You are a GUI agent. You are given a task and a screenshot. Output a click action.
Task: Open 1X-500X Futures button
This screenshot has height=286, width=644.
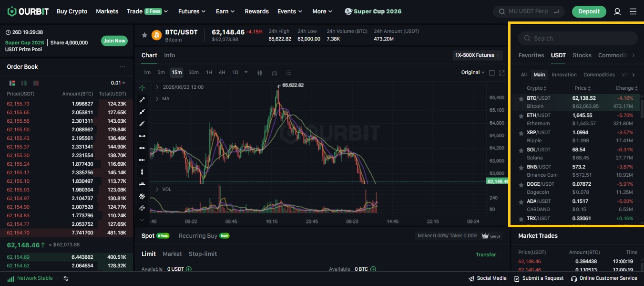[477, 55]
